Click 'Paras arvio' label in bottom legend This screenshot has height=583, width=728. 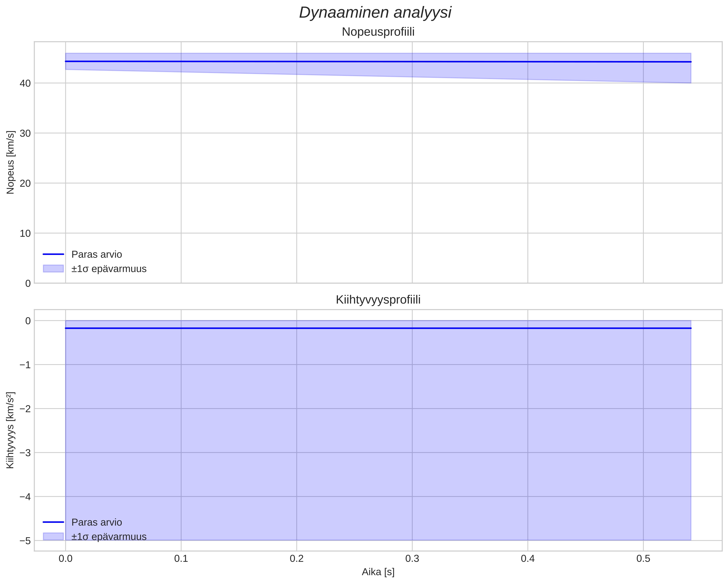click(97, 522)
